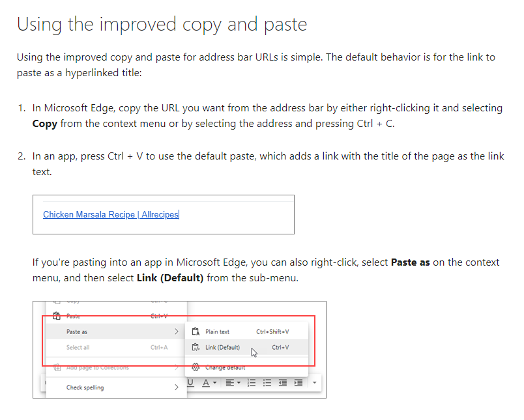Open the text alignment dropdown
The width and height of the screenshot is (524, 420).
[233, 383]
